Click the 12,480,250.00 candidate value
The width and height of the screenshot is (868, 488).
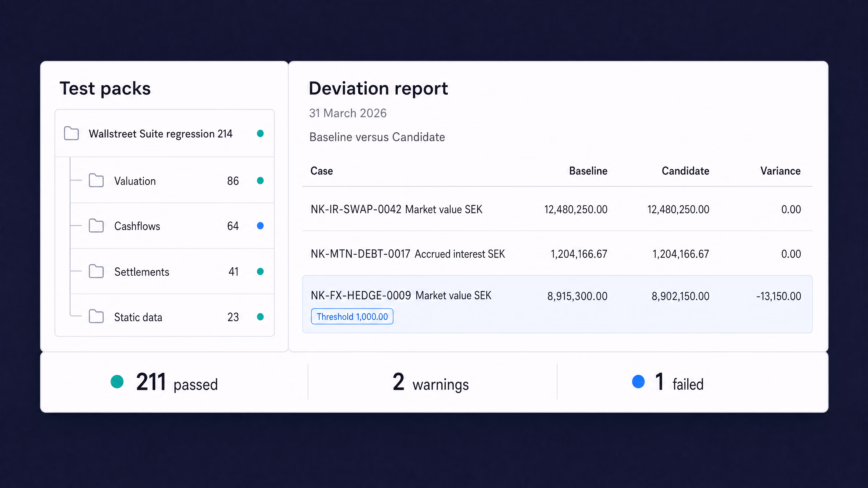[678, 209]
